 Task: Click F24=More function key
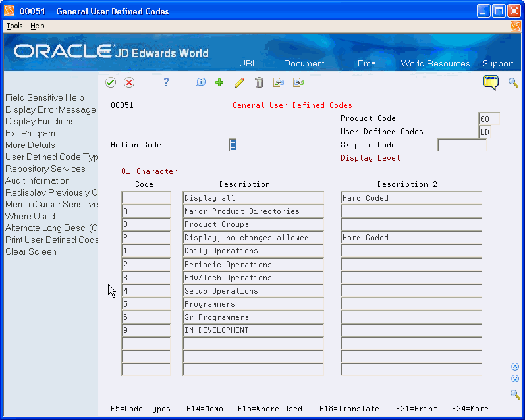[x=470, y=409]
